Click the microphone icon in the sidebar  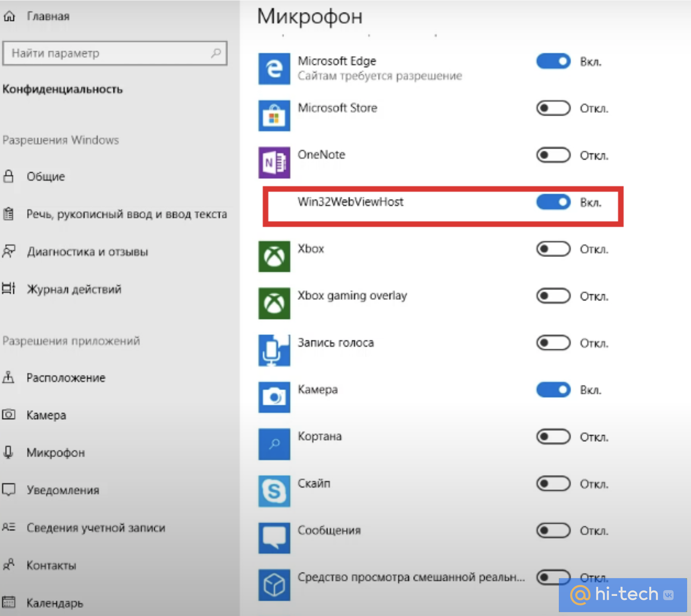pyautogui.click(x=8, y=452)
